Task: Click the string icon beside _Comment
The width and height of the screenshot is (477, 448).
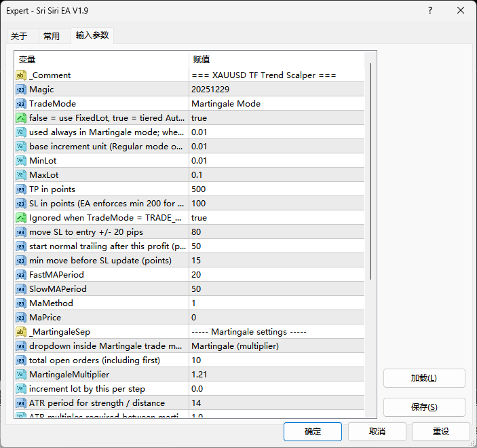Action: pyautogui.click(x=21, y=75)
